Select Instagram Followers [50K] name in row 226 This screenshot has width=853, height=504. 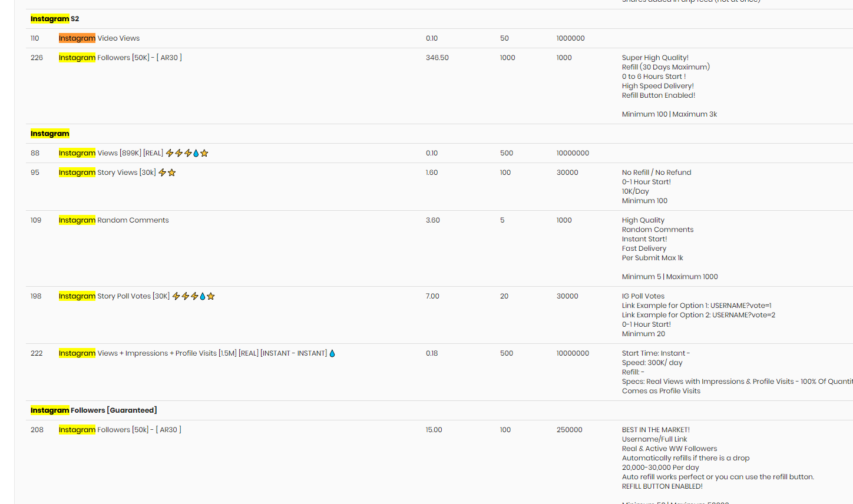pos(120,58)
